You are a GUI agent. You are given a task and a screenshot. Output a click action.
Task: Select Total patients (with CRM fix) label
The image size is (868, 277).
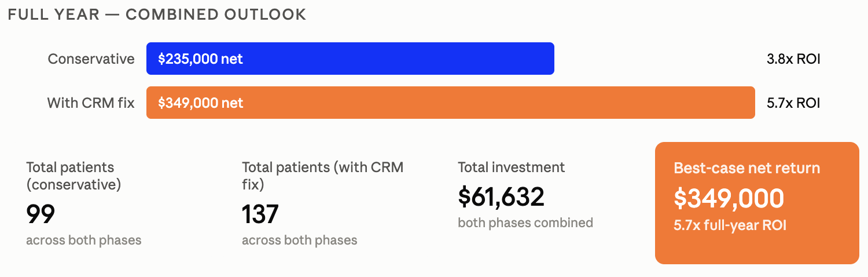(322, 176)
